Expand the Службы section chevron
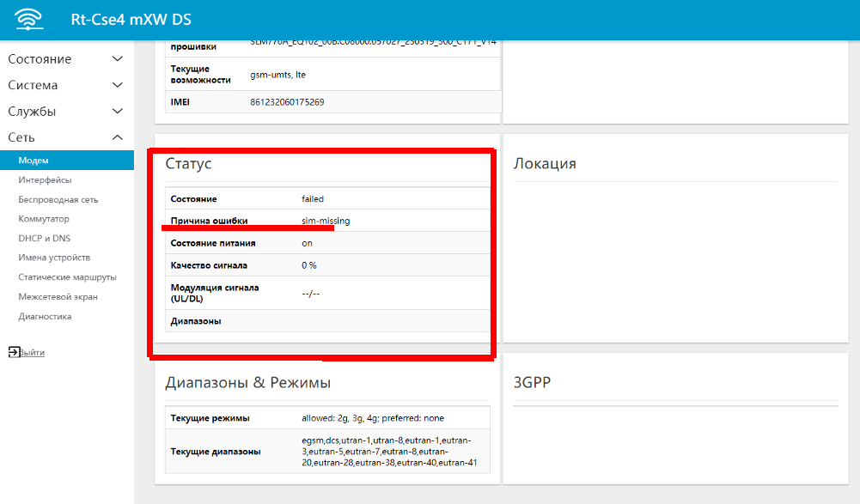This screenshot has height=504, width=860. coord(118,112)
